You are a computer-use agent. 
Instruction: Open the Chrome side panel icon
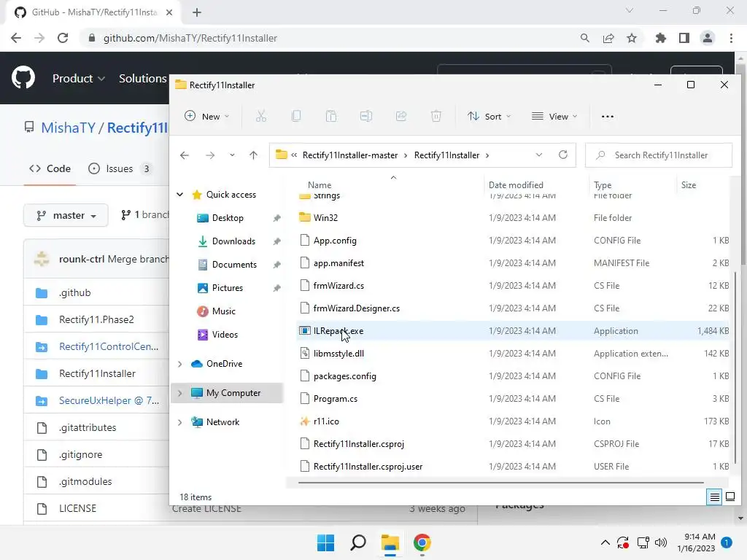[x=684, y=38]
